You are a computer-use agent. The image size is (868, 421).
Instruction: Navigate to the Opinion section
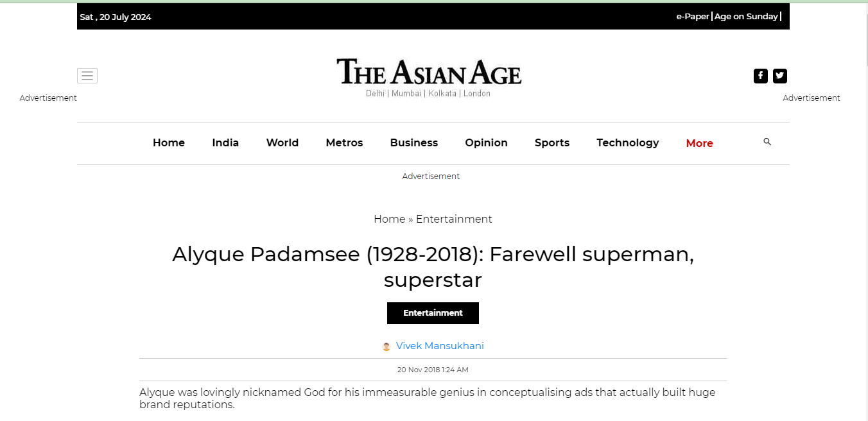(x=486, y=142)
